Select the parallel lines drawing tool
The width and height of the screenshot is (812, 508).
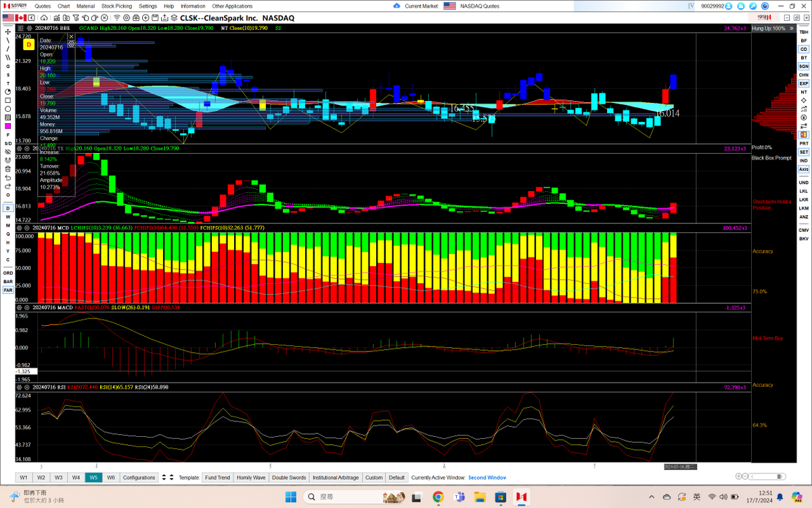tap(8, 58)
